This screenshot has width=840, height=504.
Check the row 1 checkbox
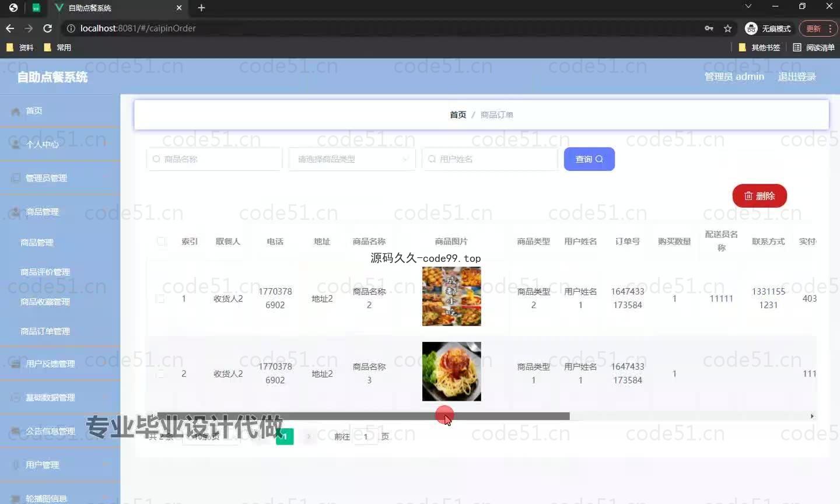160,299
